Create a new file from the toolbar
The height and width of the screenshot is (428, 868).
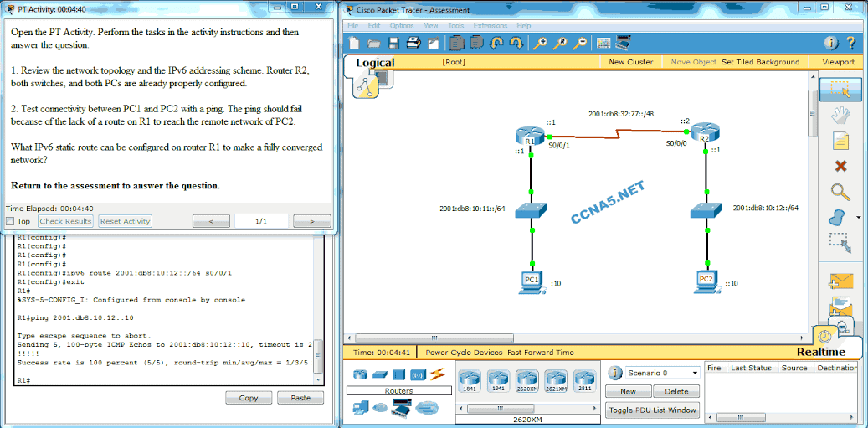[354, 44]
